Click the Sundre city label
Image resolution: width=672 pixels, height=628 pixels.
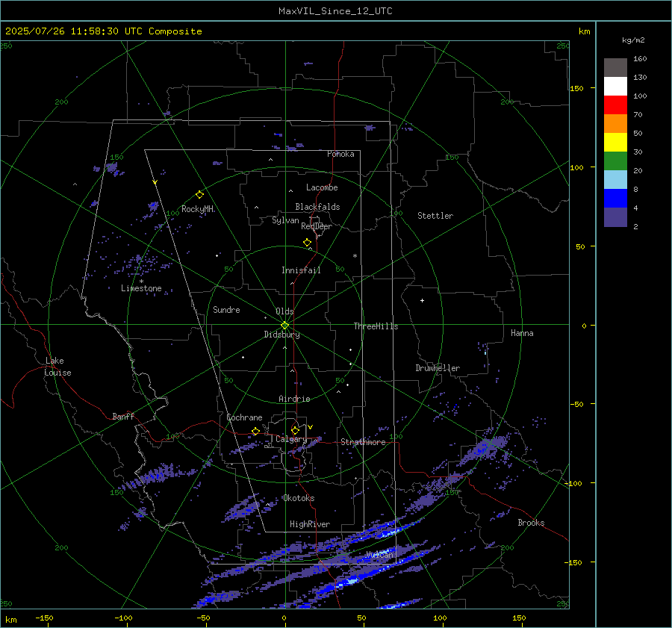pos(226,309)
